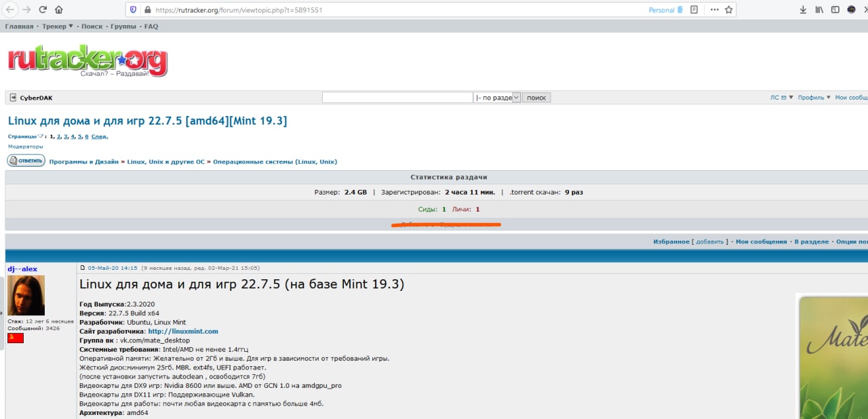Open the Модераторы link
868x419 pixels.
[25, 146]
